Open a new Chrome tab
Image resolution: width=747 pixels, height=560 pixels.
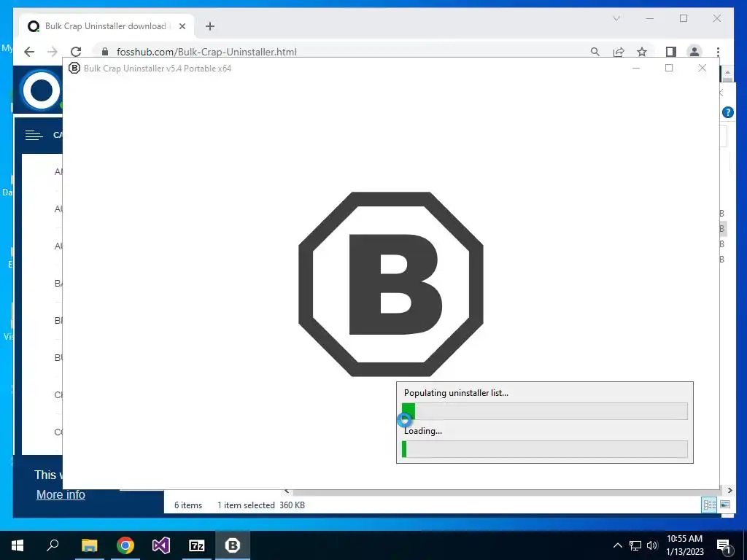[x=210, y=26]
